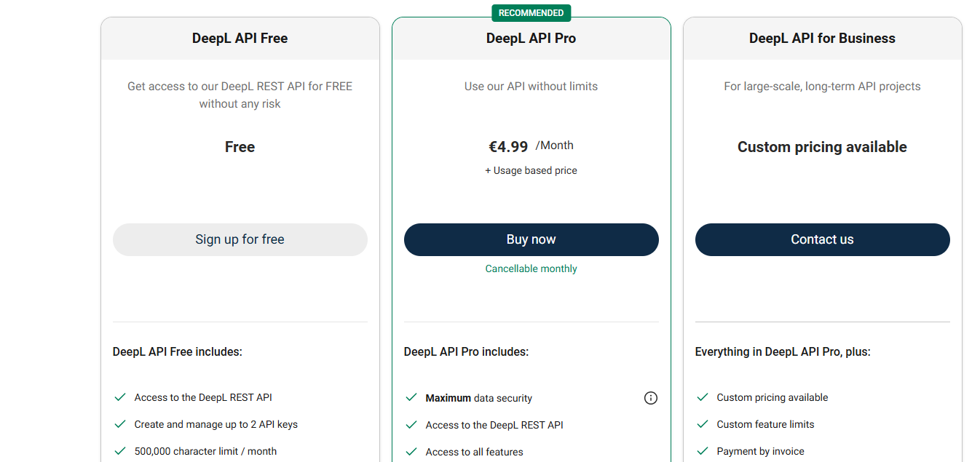Viewport: 980px width, 462px height.
Task: Click the green RECOMMENDED badge
Action: 531,13
